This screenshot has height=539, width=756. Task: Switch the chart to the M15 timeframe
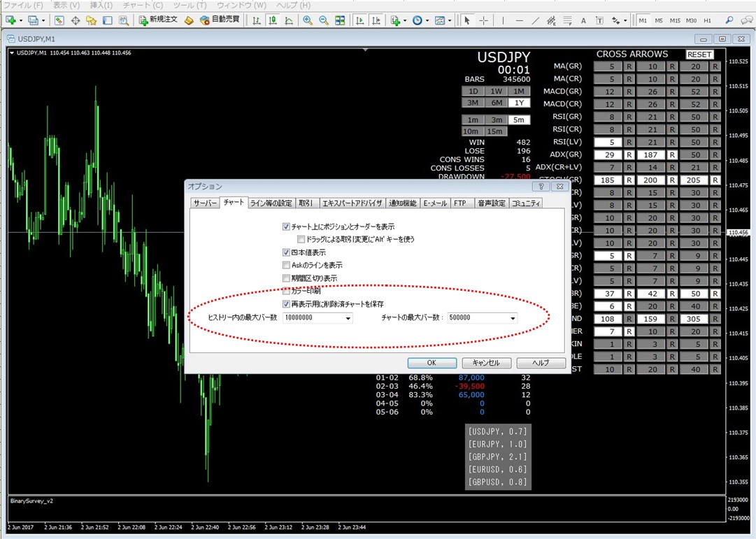[675, 21]
